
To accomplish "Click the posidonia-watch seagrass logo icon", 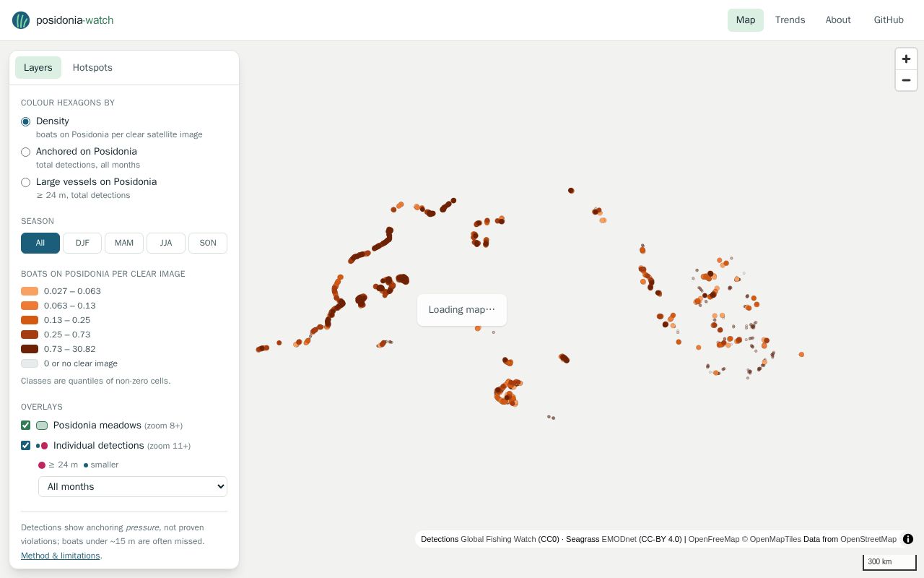I will point(21,20).
